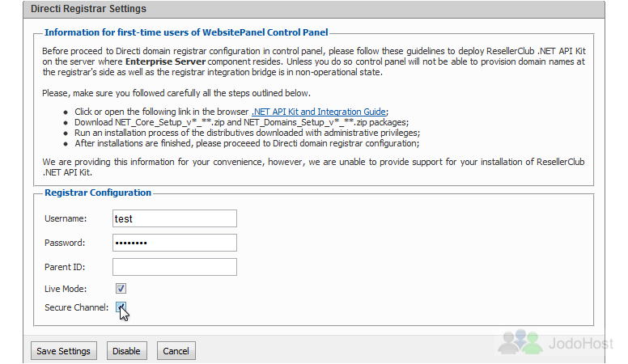Click the bold Enterprise Server text

click(165, 61)
